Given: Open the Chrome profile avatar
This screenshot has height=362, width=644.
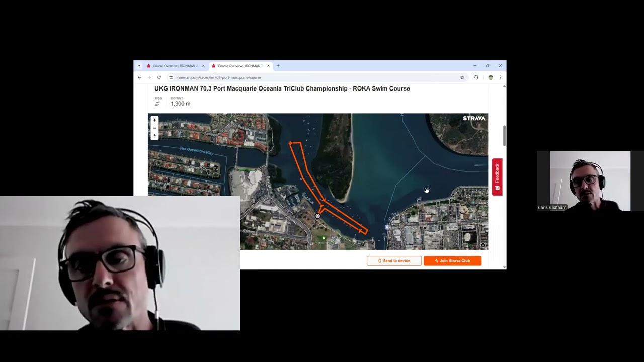Looking at the screenshot, I should pyautogui.click(x=491, y=77).
